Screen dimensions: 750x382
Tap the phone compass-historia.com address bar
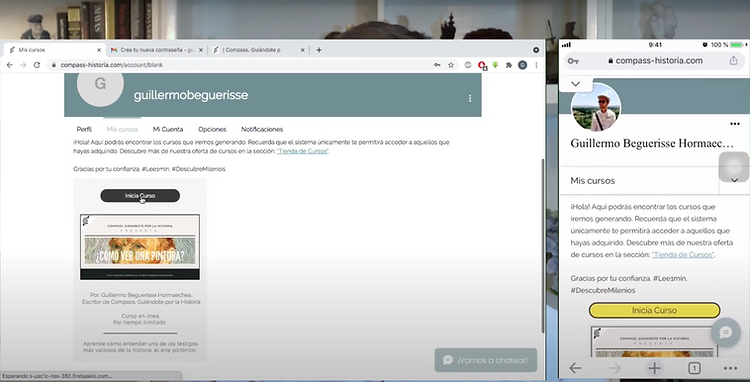(655, 61)
